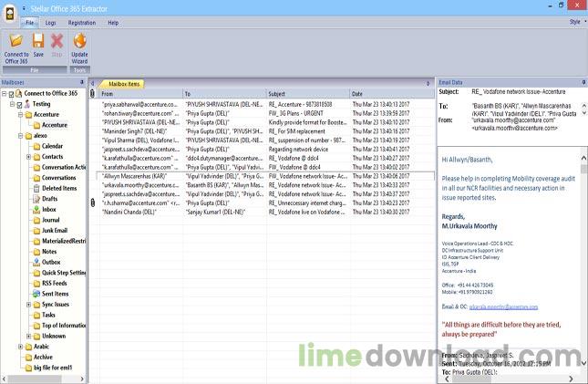Select the MaterializedRestri folder
The width and height of the screenshot is (588, 384).
(x=64, y=241)
